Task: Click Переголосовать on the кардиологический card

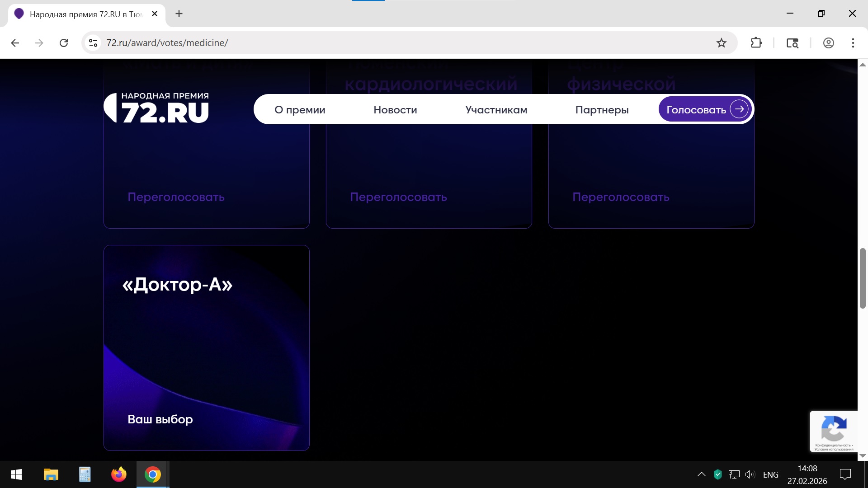Action: click(398, 197)
